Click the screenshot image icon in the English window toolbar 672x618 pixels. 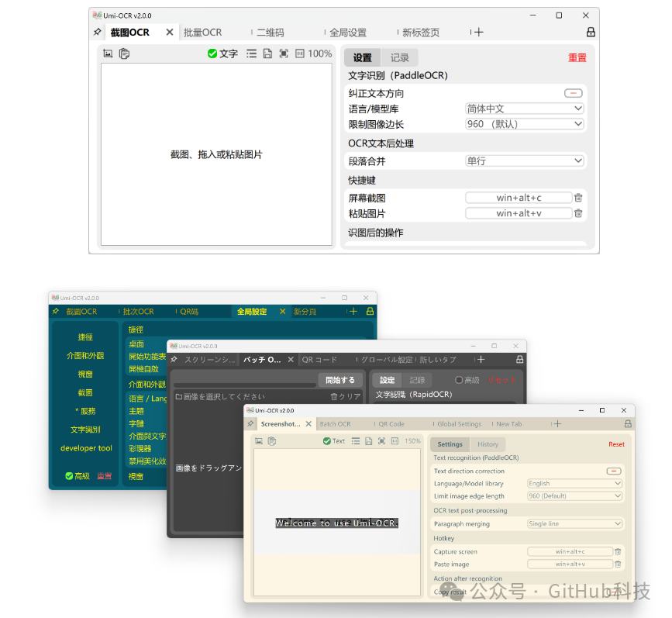pyautogui.click(x=258, y=441)
